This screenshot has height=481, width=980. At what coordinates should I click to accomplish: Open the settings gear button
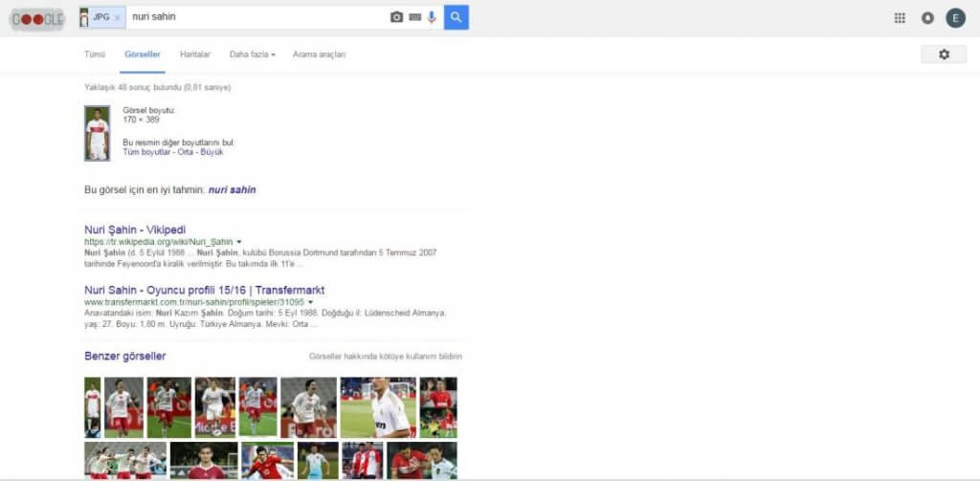click(944, 55)
